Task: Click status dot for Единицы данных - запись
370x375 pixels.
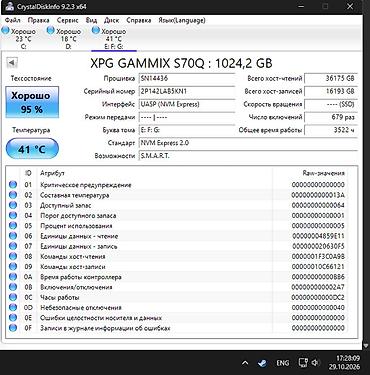Action: coord(13,246)
